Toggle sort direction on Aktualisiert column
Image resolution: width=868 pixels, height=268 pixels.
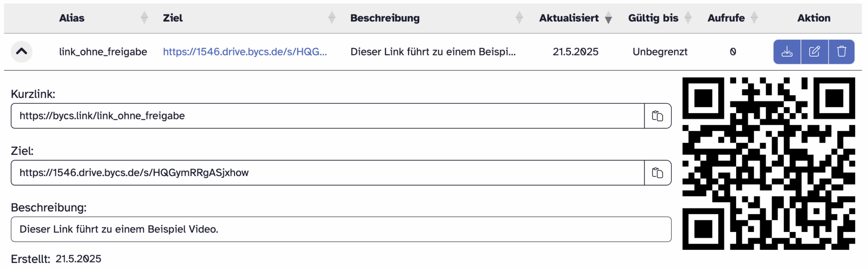608,18
